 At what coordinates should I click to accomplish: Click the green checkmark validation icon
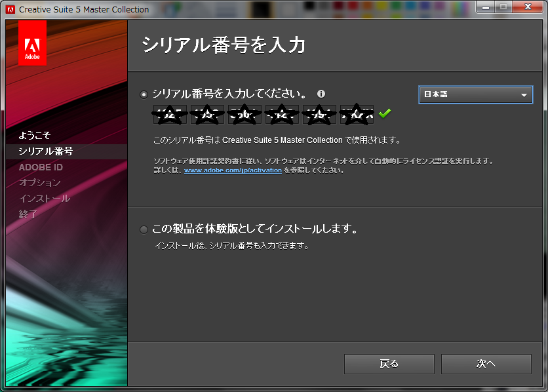click(x=385, y=113)
